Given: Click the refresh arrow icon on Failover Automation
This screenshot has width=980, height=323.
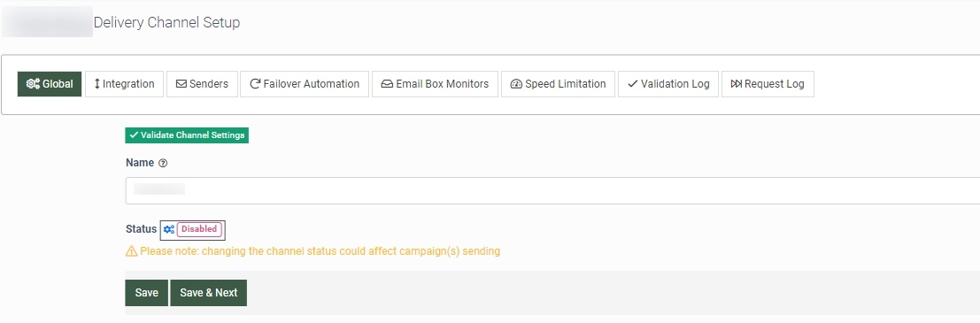Looking at the screenshot, I should click(x=255, y=84).
